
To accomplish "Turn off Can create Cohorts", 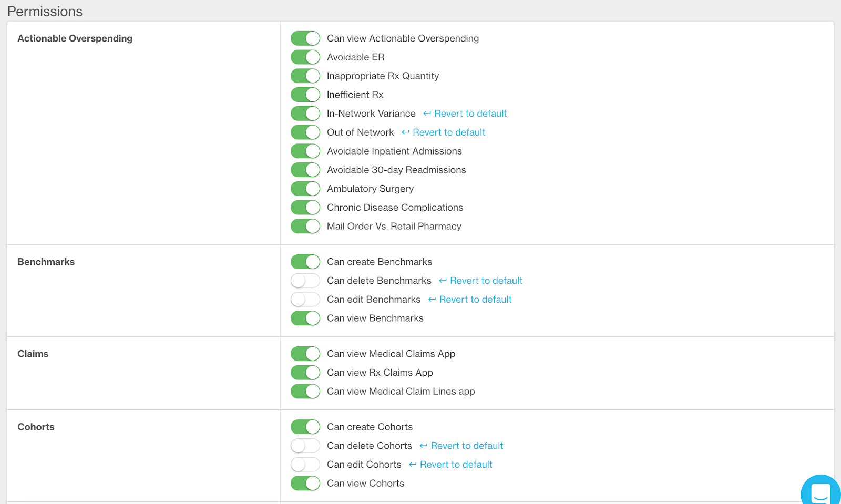I will tap(305, 427).
